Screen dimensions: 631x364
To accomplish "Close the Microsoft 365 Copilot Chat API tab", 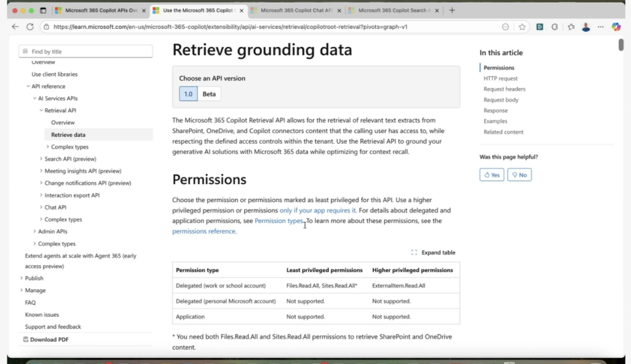I will tap(340, 10).
